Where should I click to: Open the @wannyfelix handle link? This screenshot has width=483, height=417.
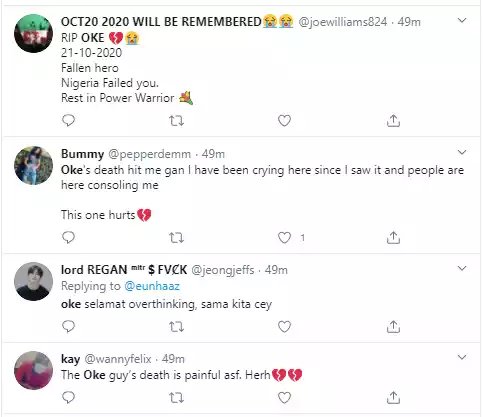(118, 359)
